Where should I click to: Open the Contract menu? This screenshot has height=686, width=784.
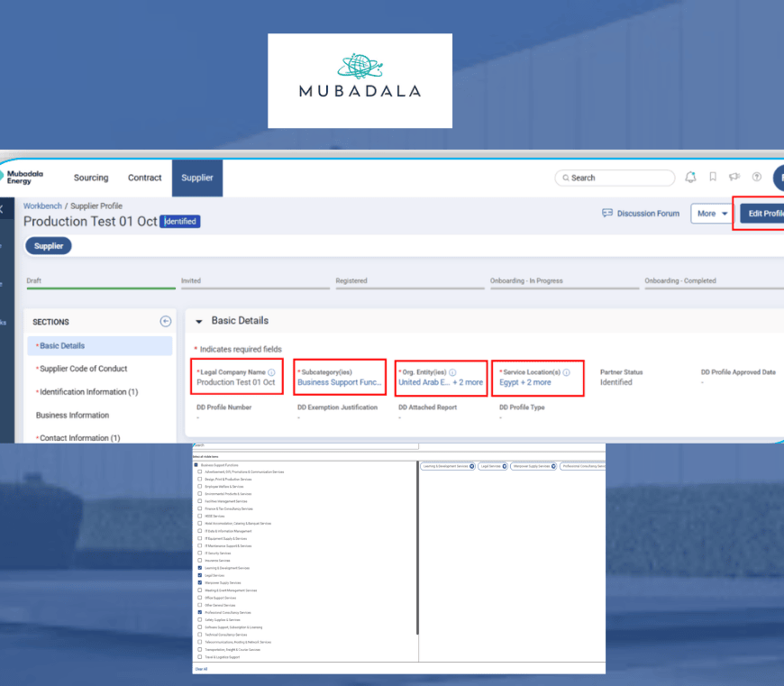point(144,178)
